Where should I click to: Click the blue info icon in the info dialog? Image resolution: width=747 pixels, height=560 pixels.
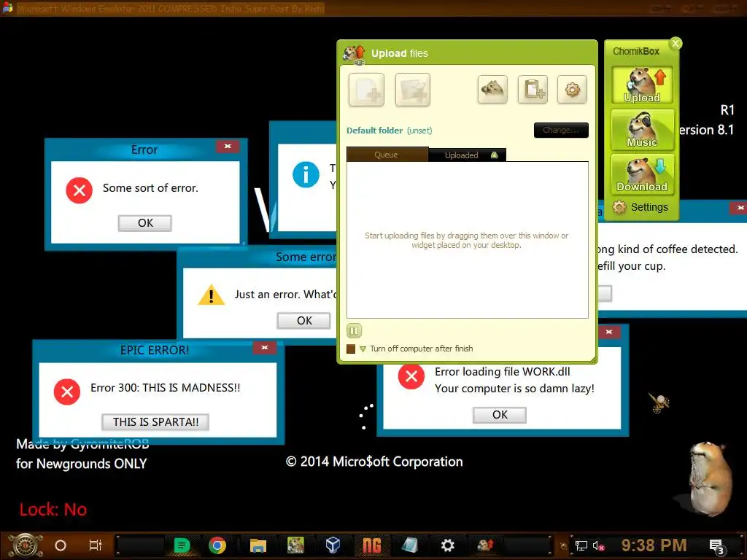[306, 174]
